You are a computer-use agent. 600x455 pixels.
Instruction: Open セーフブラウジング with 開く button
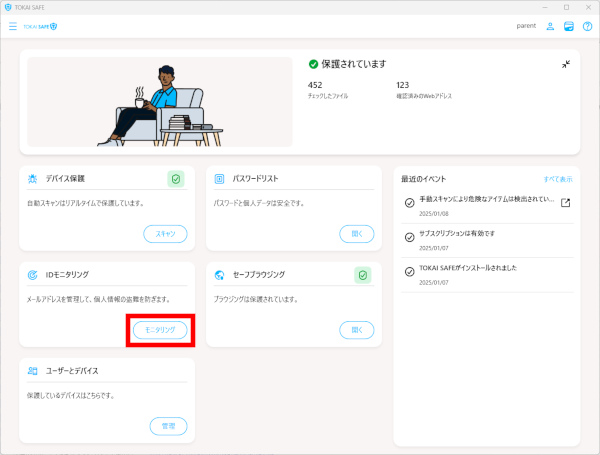[357, 330]
